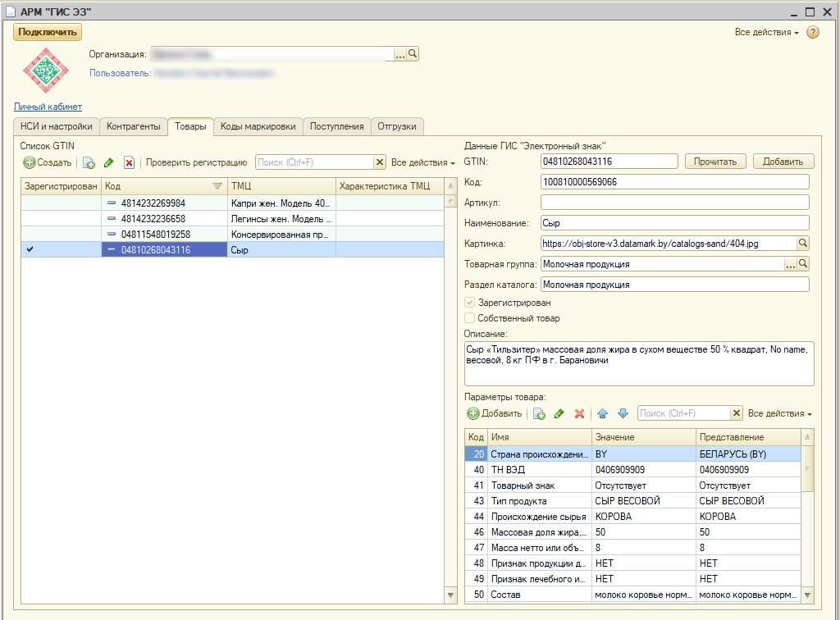
Task: Open the top-right Все действия menu
Action: (766, 32)
